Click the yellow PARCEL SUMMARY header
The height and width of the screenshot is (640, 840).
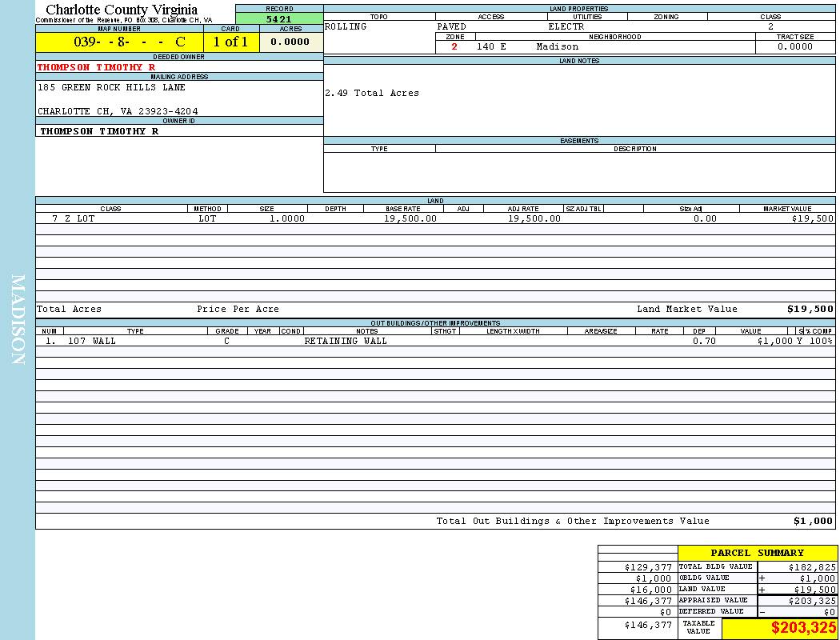coord(757,553)
